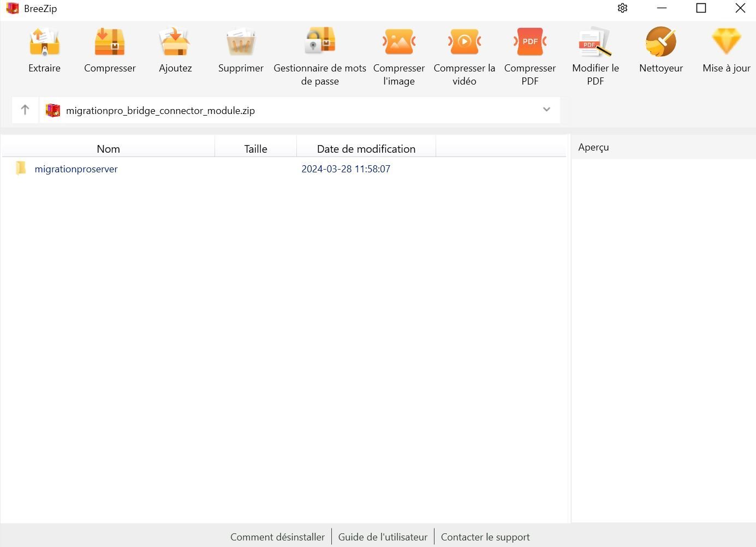Expand the archive path dropdown chevron
The height and width of the screenshot is (547, 756).
546,110
